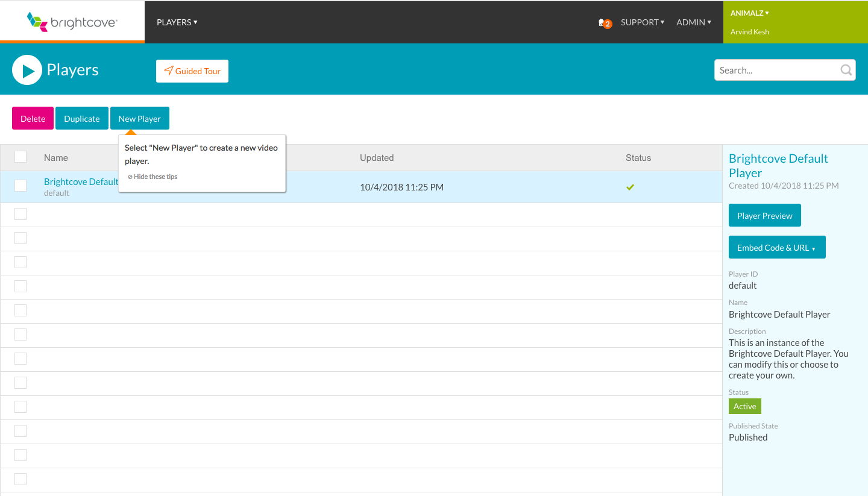Click the Delete button
Image resolution: width=868 pixels, height=496 pixels.
pos(33,118)
